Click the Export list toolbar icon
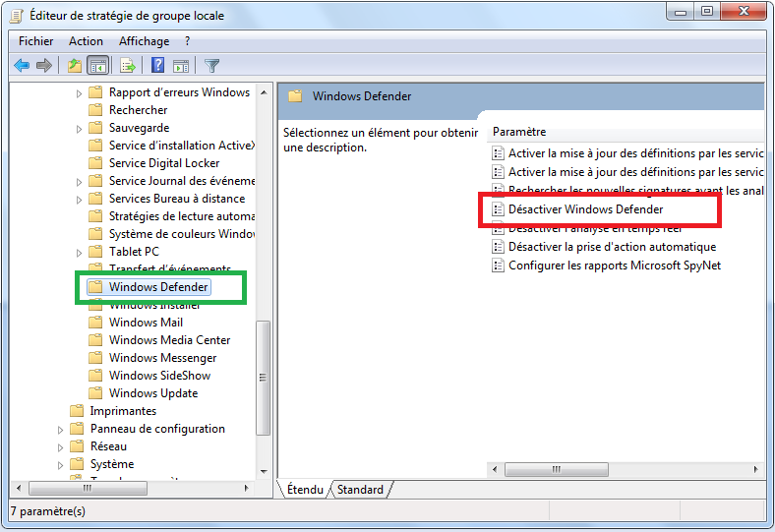This screenshot has height=532, width=775. tap(127, 66)
